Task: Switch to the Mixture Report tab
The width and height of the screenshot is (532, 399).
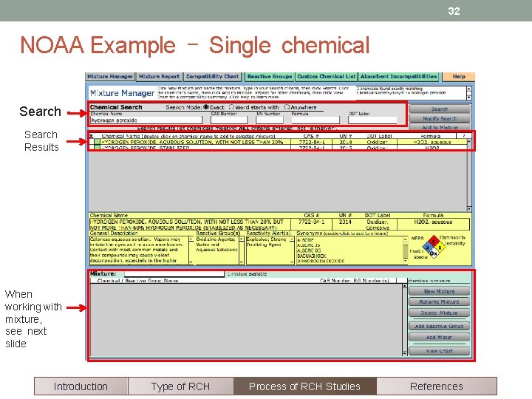Action: (159, 77)
